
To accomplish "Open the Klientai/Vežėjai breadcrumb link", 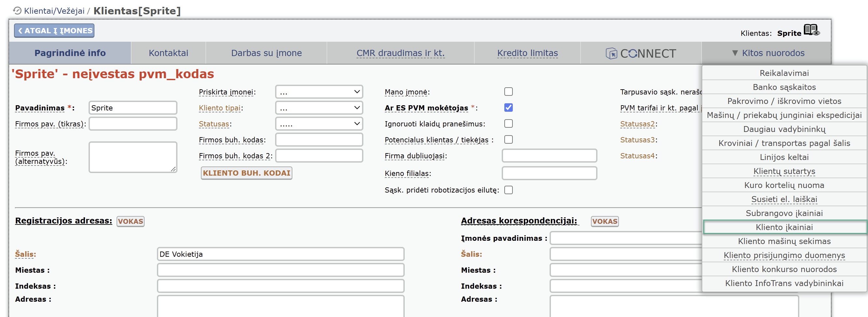I will (x=54, y=11).
